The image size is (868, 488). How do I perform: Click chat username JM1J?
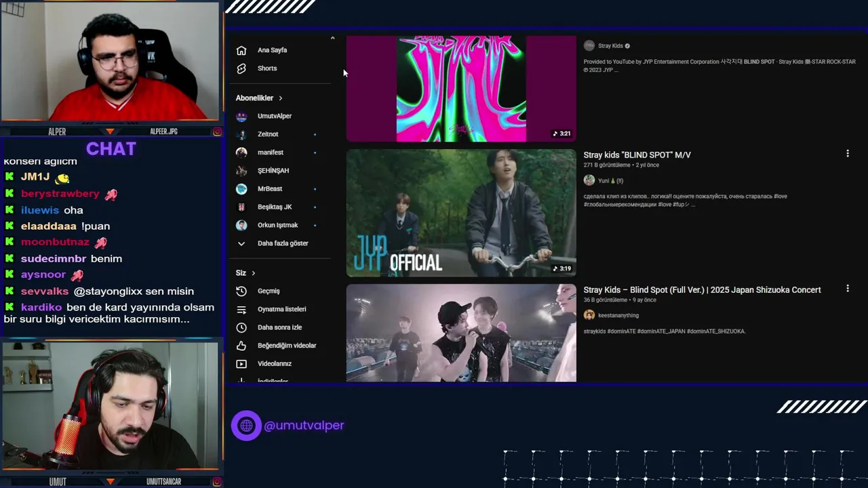(35, 177)
